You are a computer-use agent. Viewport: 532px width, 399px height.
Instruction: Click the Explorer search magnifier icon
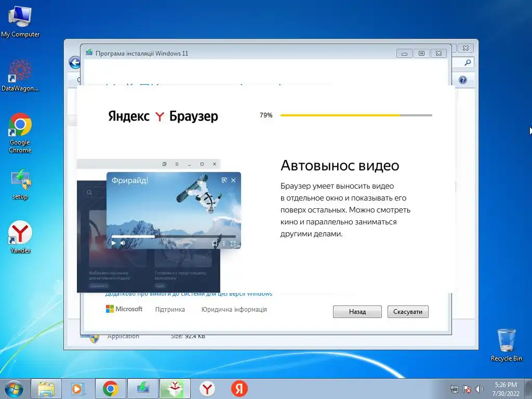click(x=468, y=62)
